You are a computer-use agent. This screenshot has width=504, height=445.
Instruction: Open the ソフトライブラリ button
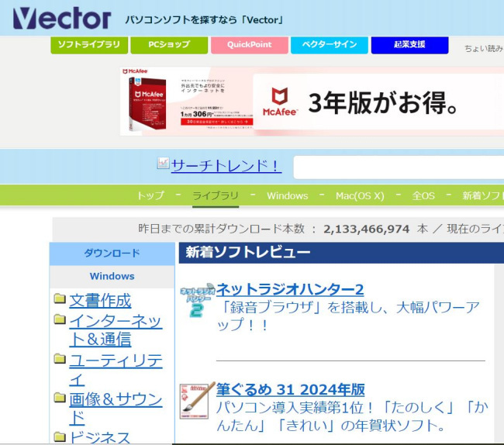coord(89,45)
